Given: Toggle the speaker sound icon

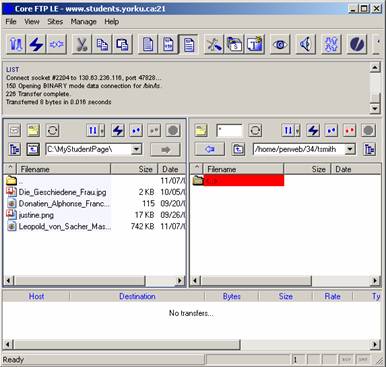Looking at the screenshot, I should [x=305, y=44].
